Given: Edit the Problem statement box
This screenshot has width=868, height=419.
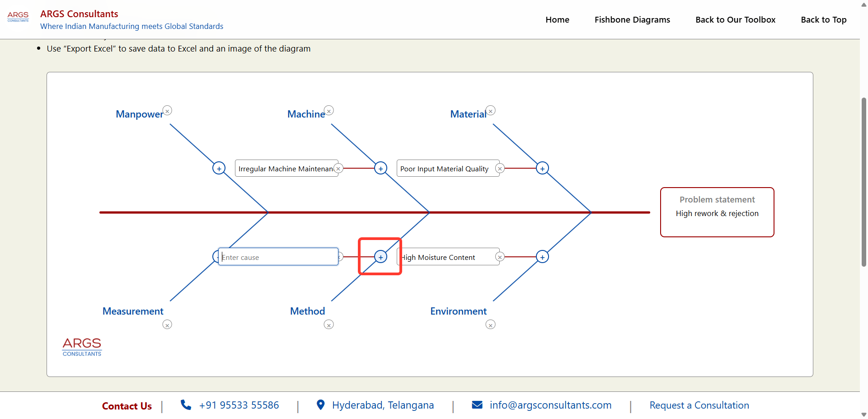Looking at the screenshot, I should pos(717,212).
